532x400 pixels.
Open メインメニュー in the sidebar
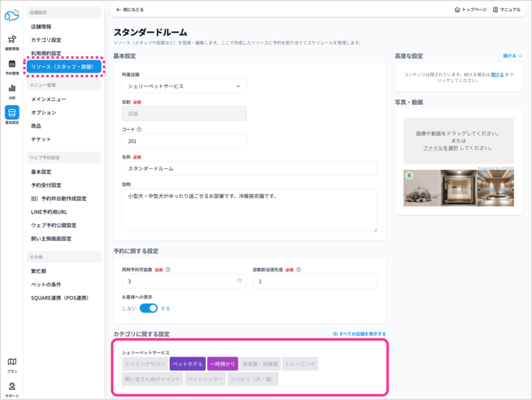pyautogui.click(x=48, y=99)
